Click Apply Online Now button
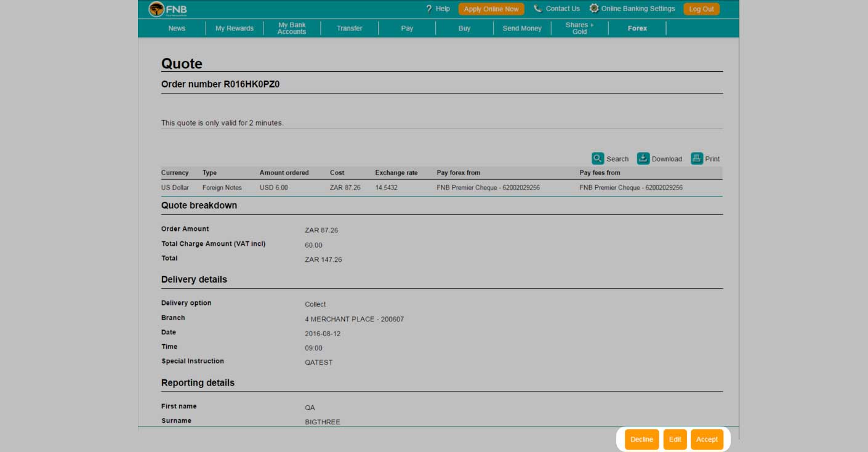The height and width of the screenshot is (452, 868). click(x=491, y=9)
